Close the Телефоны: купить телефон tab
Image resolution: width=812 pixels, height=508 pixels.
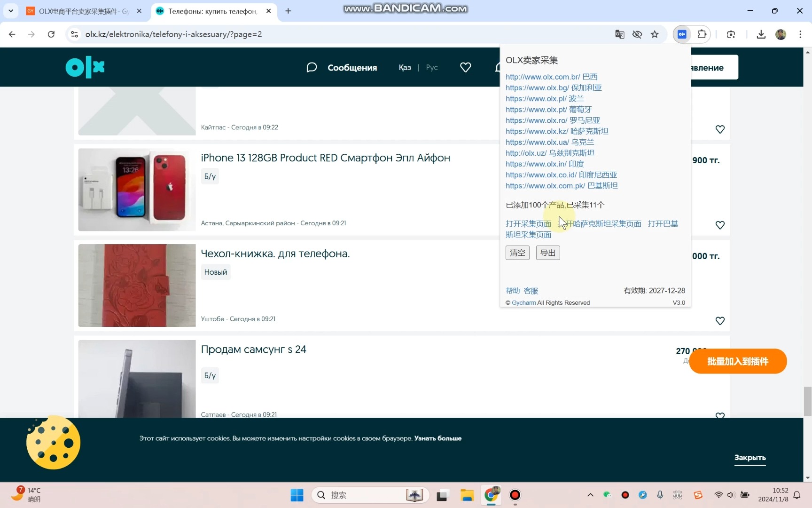point(268,11)
